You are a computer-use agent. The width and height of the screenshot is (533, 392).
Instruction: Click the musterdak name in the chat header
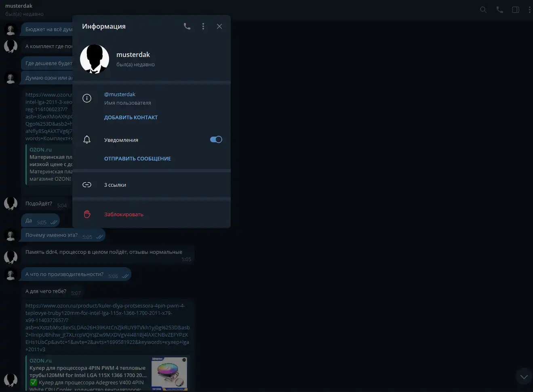[19, 6]
